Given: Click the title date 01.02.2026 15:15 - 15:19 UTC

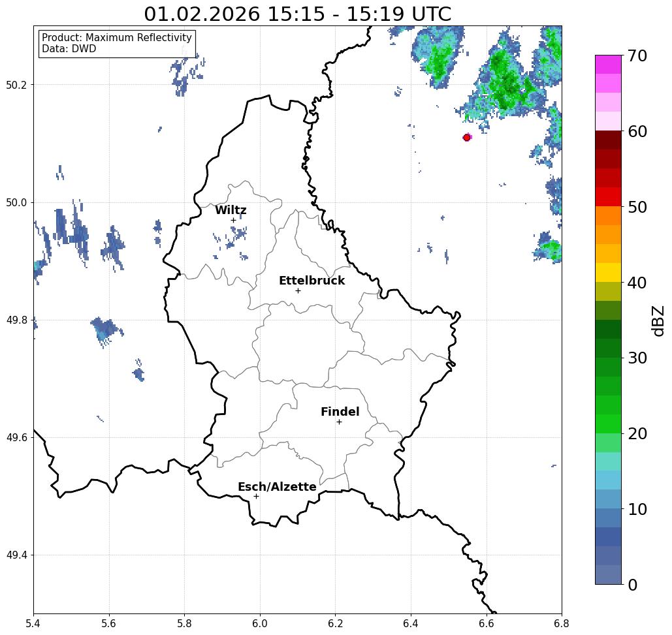Looking at the screenshot, I should click(x=297, y=14).
